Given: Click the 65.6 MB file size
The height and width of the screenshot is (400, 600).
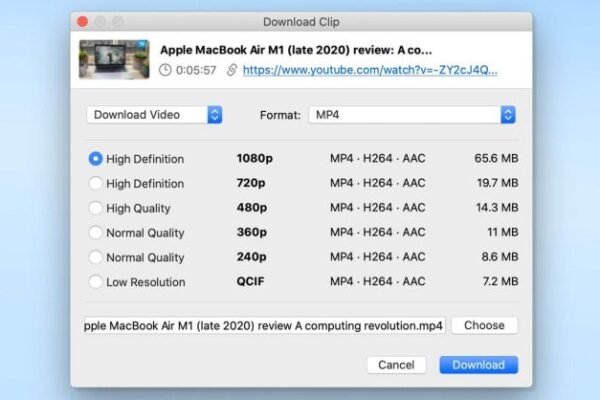Looking at the screenshot, I should pos(496,158).
